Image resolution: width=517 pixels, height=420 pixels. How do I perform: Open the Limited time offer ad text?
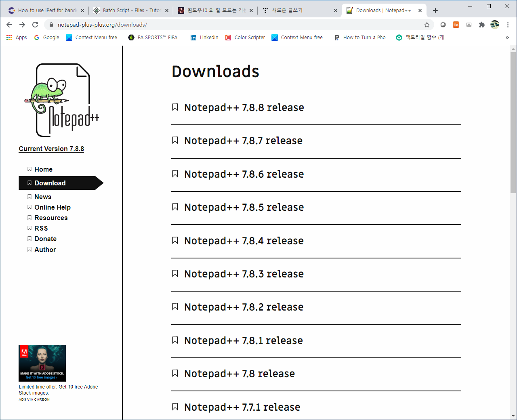[x=58, y=390]
